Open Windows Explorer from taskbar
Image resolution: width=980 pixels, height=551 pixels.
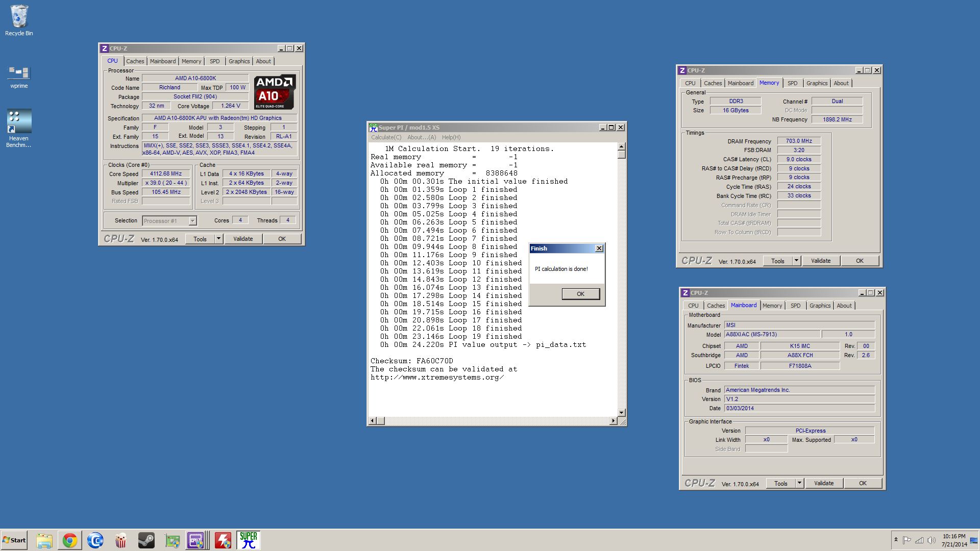pyautogui.click(x=44, y=540)
